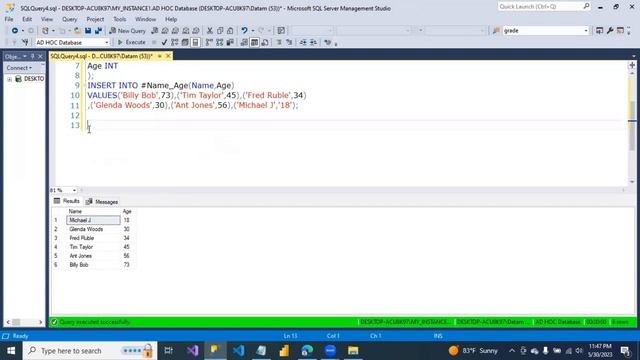
Task: Open the Connect dropdown in Object Explorer
Action: (19, 68)
